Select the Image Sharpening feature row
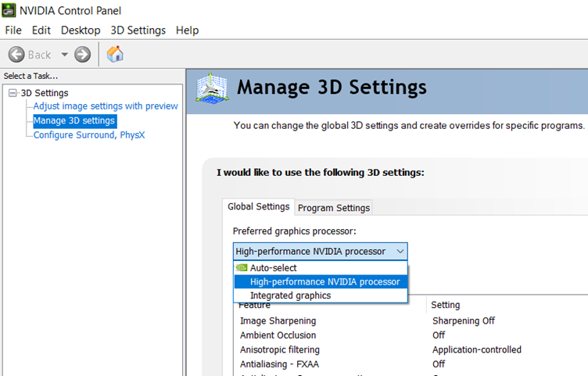The height and width of the screenshot is (376, 588). pos(278,320)
